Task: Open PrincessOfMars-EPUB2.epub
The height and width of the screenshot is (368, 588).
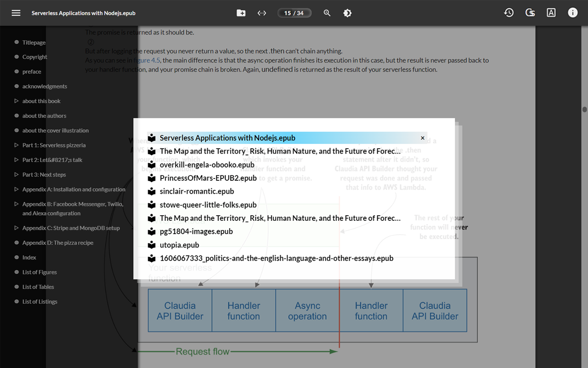Action: pyautogui.click(x=208, y=178)
